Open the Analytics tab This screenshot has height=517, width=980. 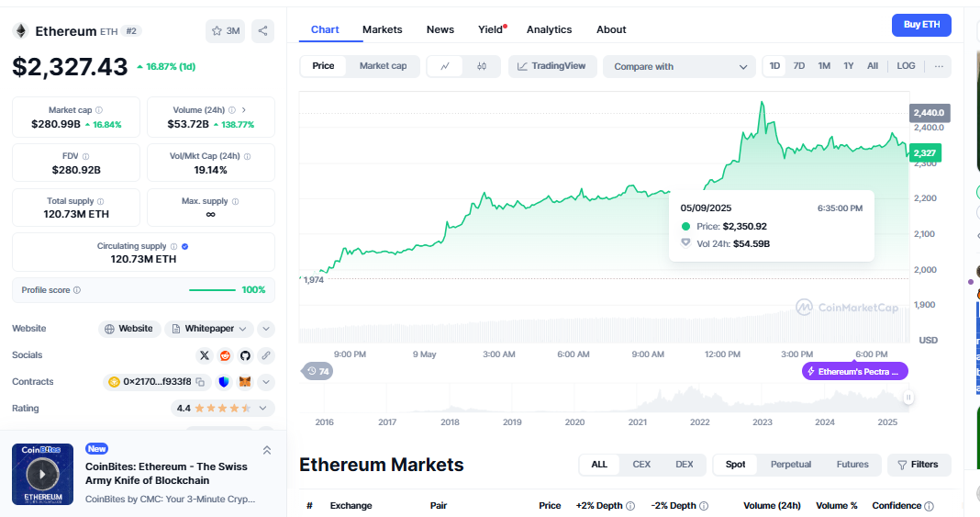point(549,30)
